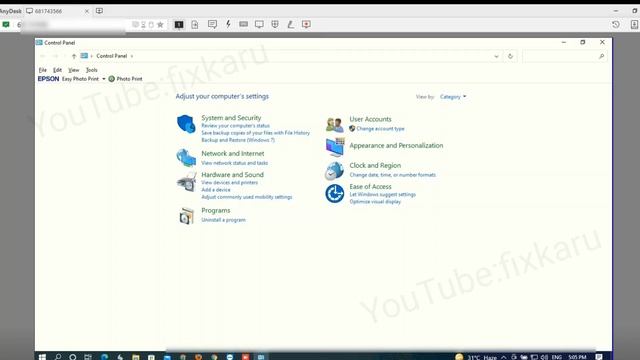
Task: Open a new AnyDesk session tab
Action: pyautogui.click(x=99, y=11)
